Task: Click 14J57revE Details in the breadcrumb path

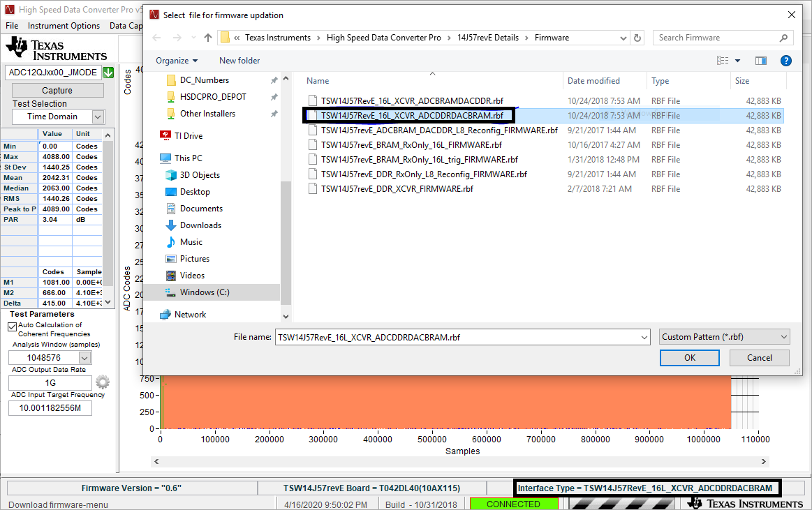Action: (488, 38)
